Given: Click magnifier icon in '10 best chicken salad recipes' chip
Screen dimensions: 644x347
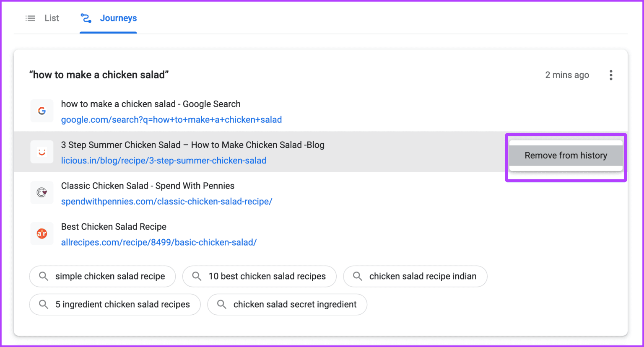Looking at the screenshot, I should [x=197, y=276].
